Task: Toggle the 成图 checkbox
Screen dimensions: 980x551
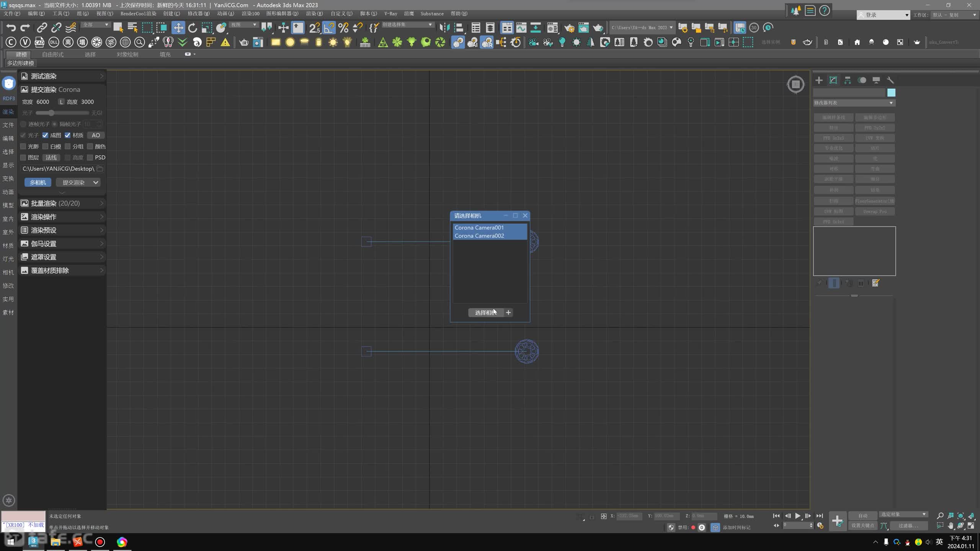Action: tap(45, 135)
